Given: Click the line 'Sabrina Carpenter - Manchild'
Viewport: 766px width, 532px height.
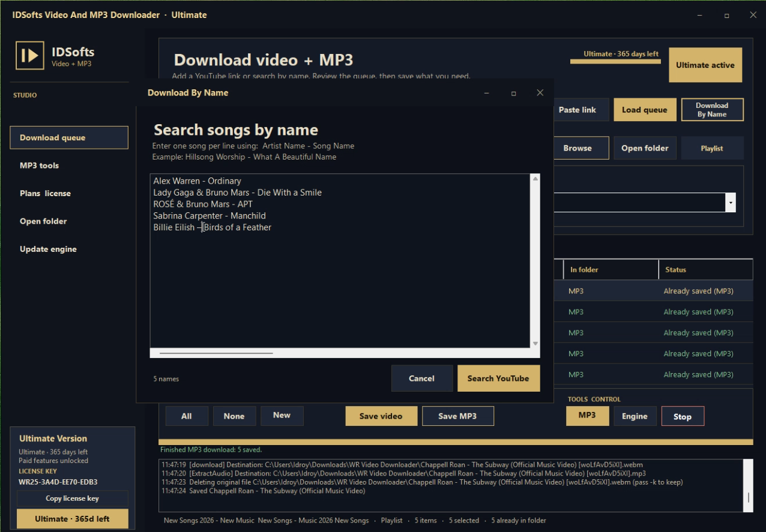Looking at the screenshot, I should coord(209,216).
